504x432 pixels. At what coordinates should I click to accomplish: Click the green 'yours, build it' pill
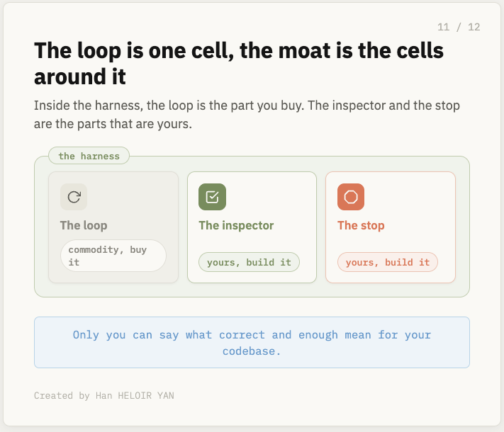coord(249,262)
